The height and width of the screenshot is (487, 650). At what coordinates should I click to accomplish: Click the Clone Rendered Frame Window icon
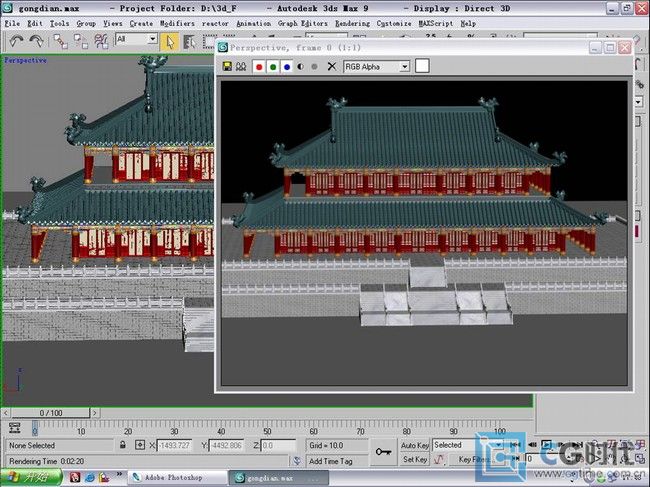pyautogui.click(x=241, y=66)
